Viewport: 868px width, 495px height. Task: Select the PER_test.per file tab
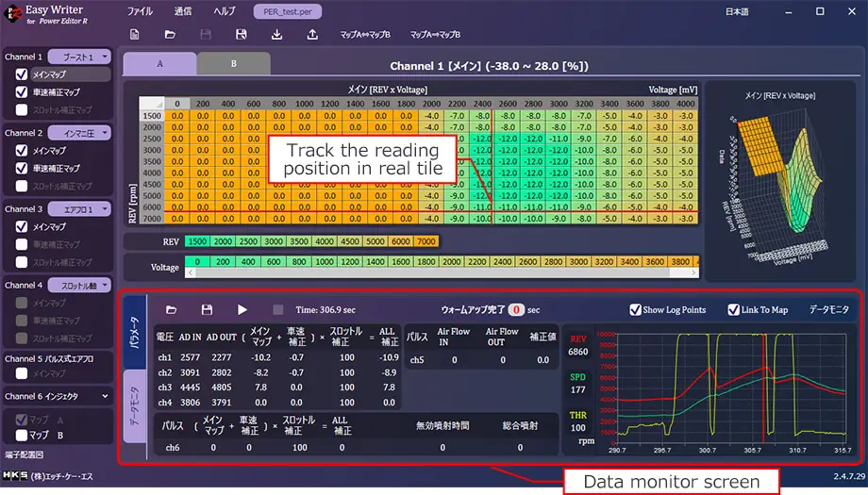[288, 11]
